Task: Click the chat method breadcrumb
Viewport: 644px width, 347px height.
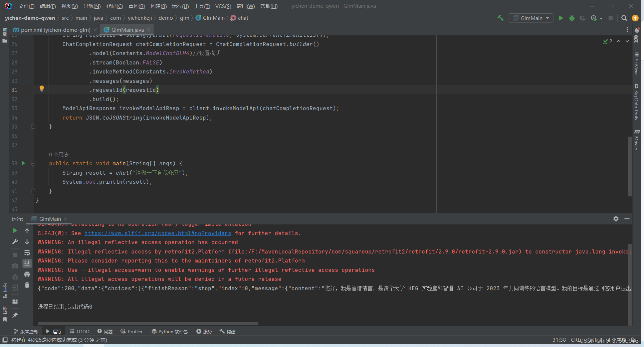Action: pos(240,18)
